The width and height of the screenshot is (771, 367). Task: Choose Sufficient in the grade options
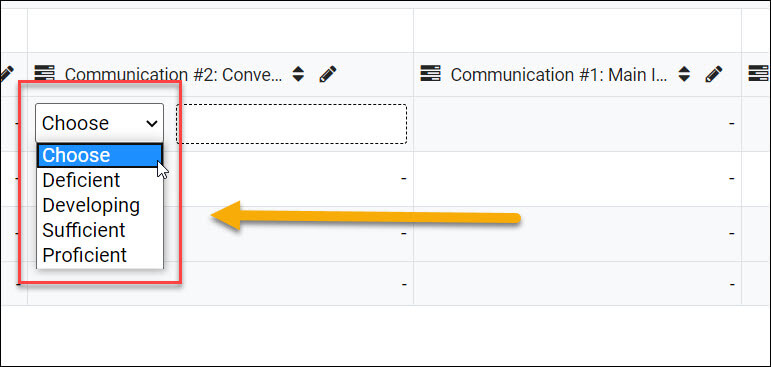84,230
